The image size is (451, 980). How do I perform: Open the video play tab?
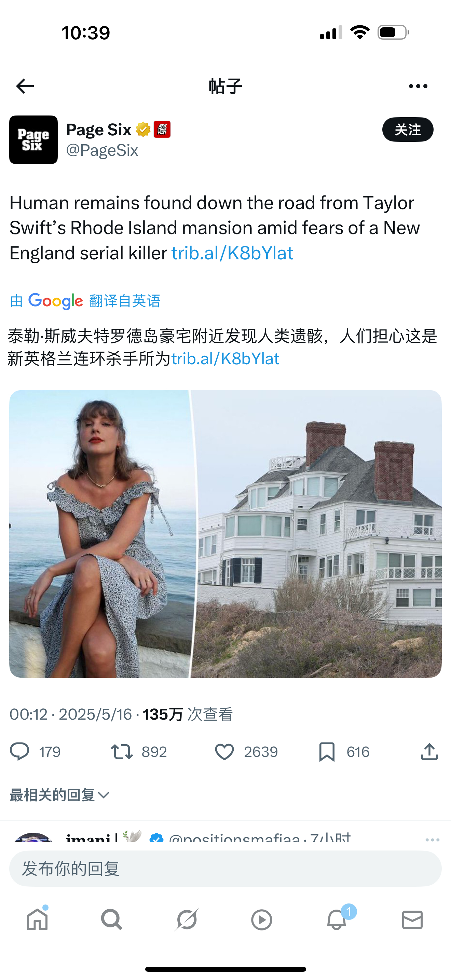click(262, 920)
